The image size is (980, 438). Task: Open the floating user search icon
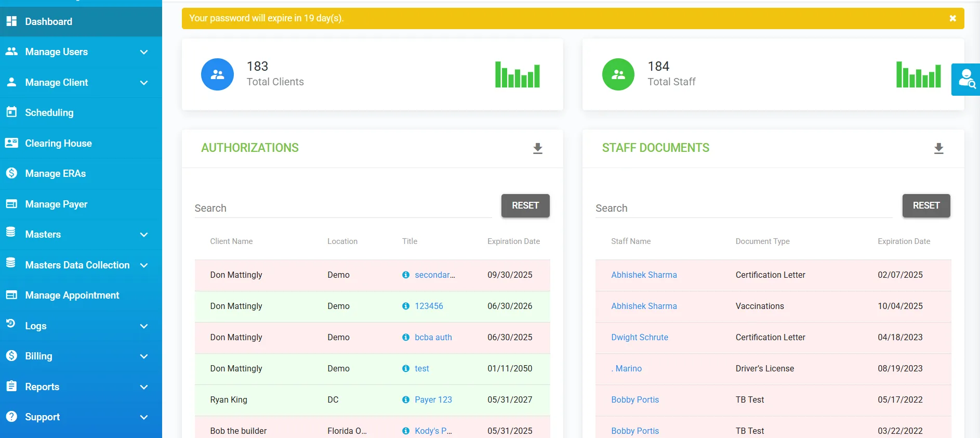point(966,80)
